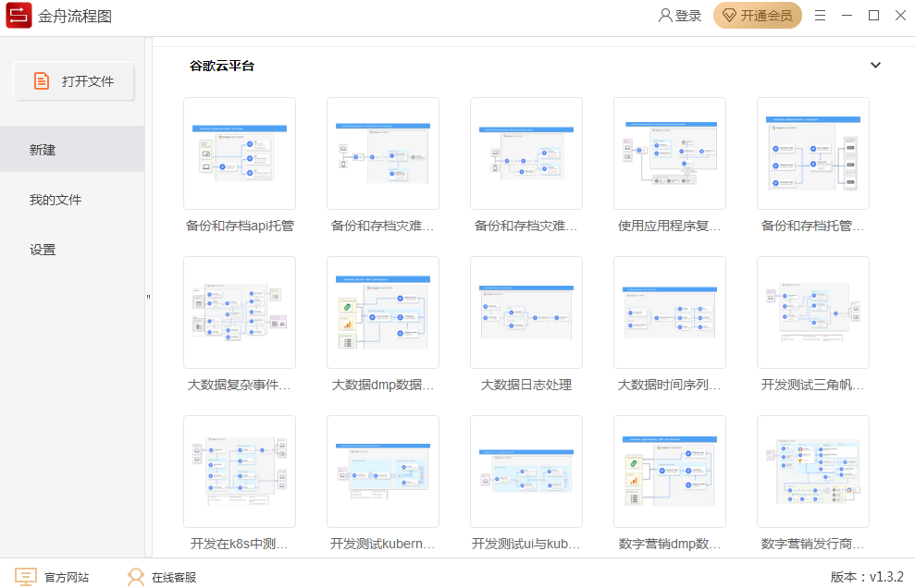Open the 开发测试ui与kub template thumbnail
The width and height of the screenshot is (915, 588).
526,472
